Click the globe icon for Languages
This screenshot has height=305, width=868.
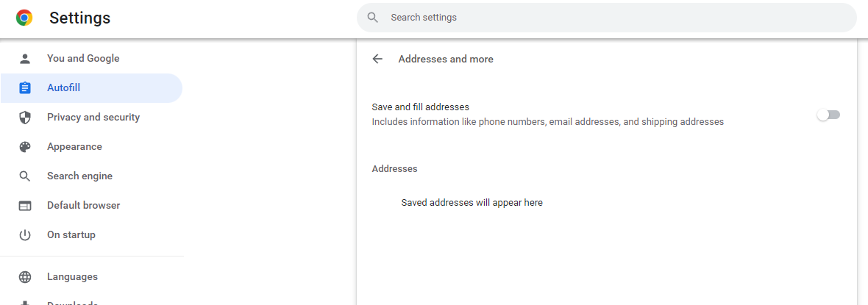coord(25,277)
